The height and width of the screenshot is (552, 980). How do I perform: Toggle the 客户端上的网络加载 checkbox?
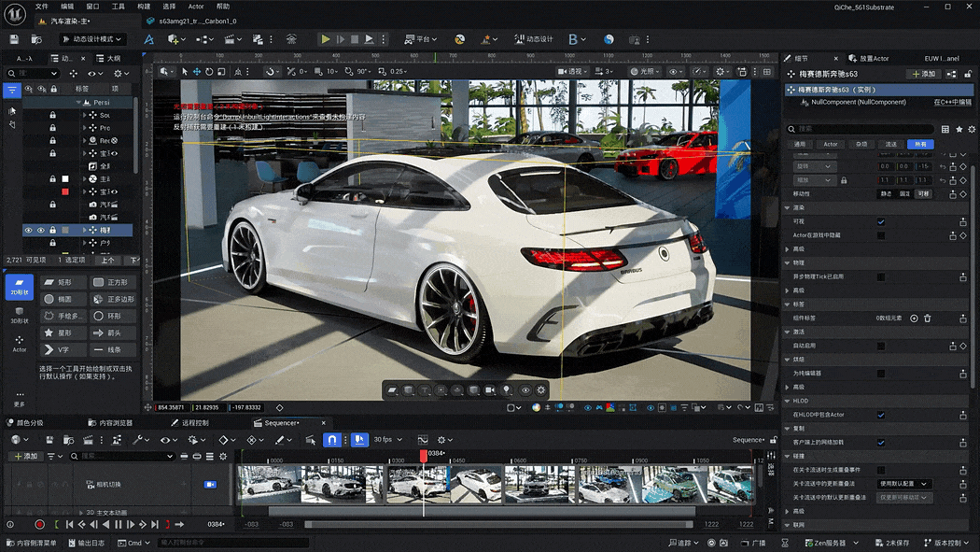881,443
